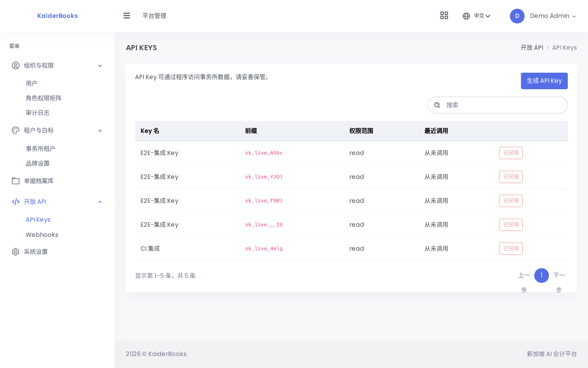Click the prefix sk_live_YJOl
This screenshot has width=588, height=368.
[264, 177]
